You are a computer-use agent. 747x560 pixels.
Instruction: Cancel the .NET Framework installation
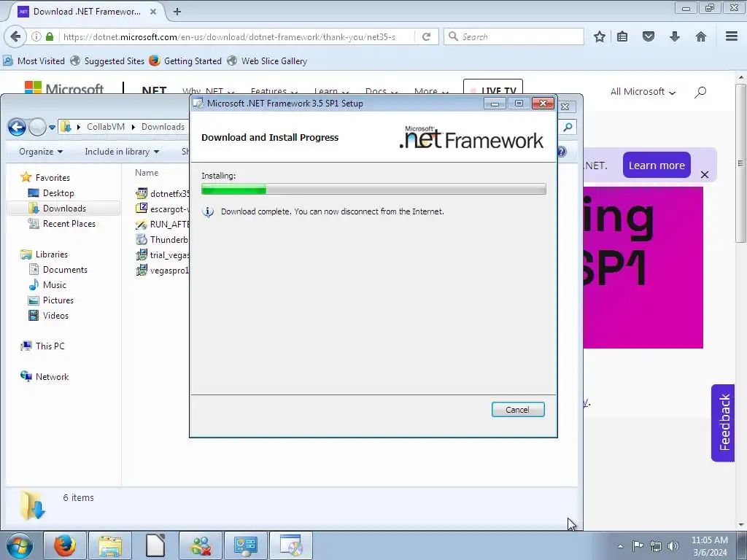(x=517, y=410)
